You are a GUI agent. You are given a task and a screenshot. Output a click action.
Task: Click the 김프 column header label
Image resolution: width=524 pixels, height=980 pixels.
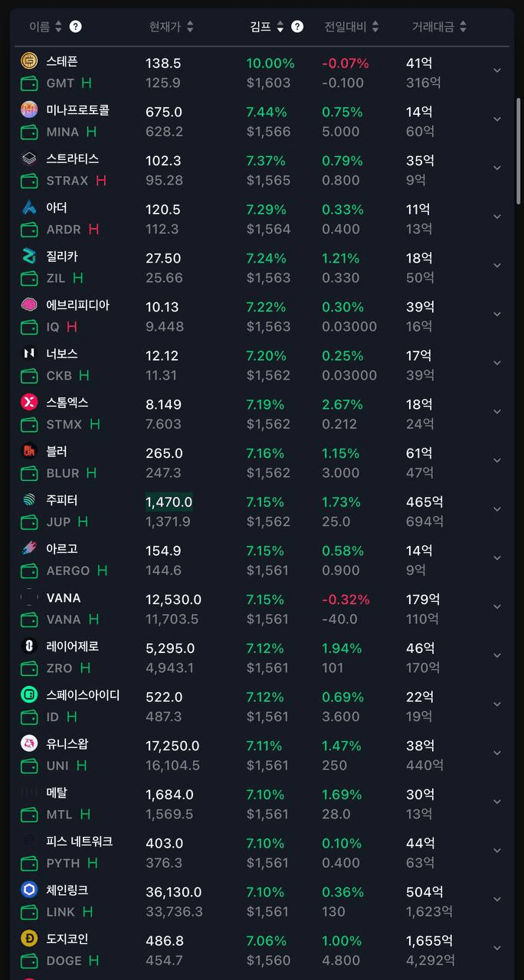260,27
